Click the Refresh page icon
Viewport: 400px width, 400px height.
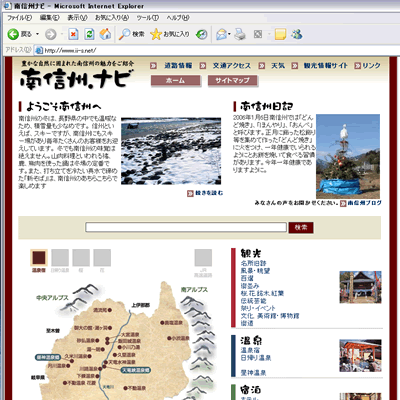tap(89, 34)
